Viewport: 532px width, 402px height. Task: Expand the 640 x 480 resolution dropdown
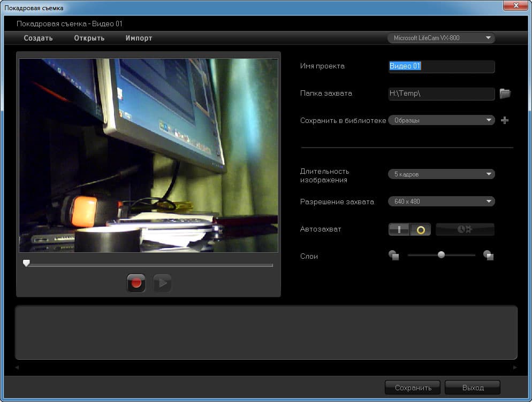[441, 202]
